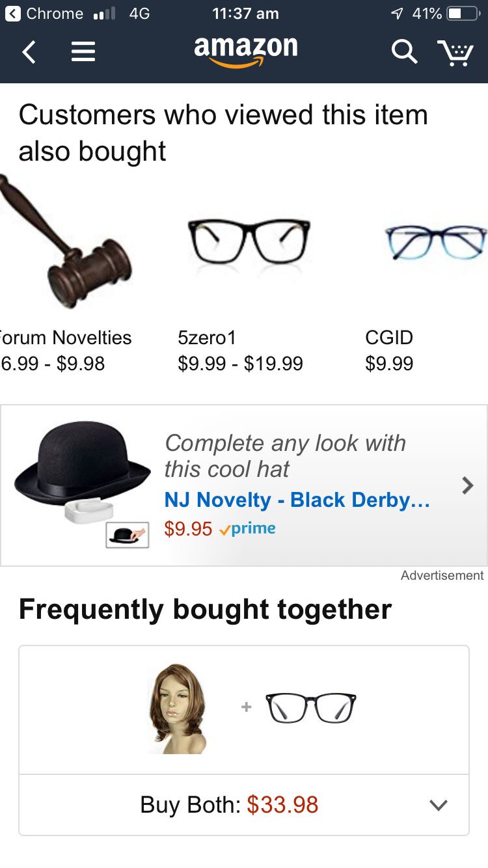Open the hamburger menu
This screenshot has height=868, width=488.
[83, 51]
